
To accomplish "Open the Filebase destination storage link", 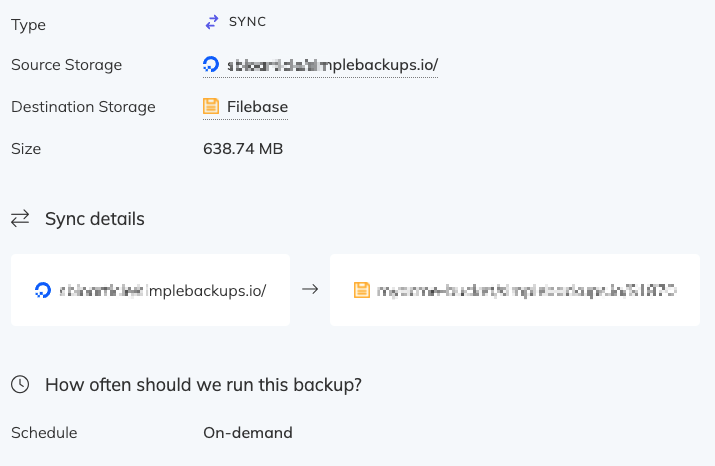I will (257, 107).
